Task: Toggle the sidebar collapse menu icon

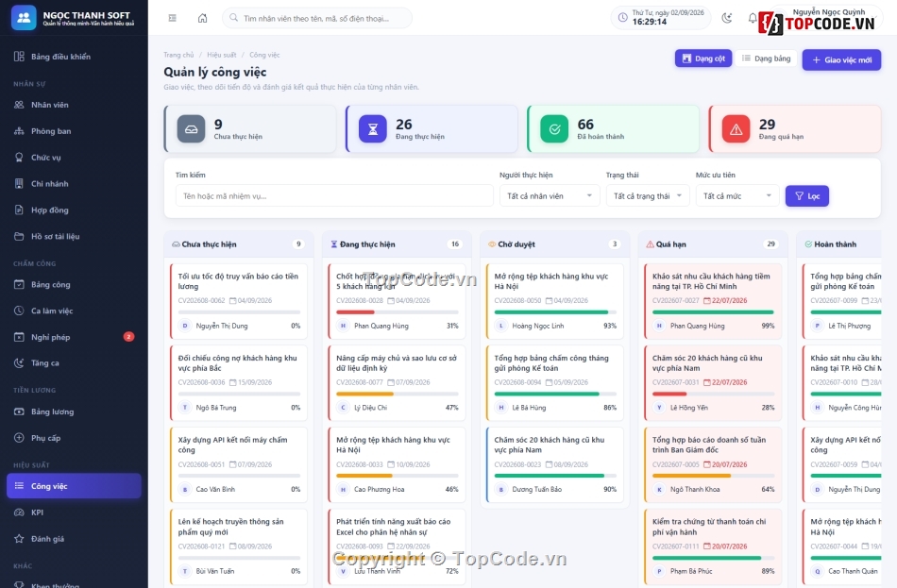Action: click(172, 18)
